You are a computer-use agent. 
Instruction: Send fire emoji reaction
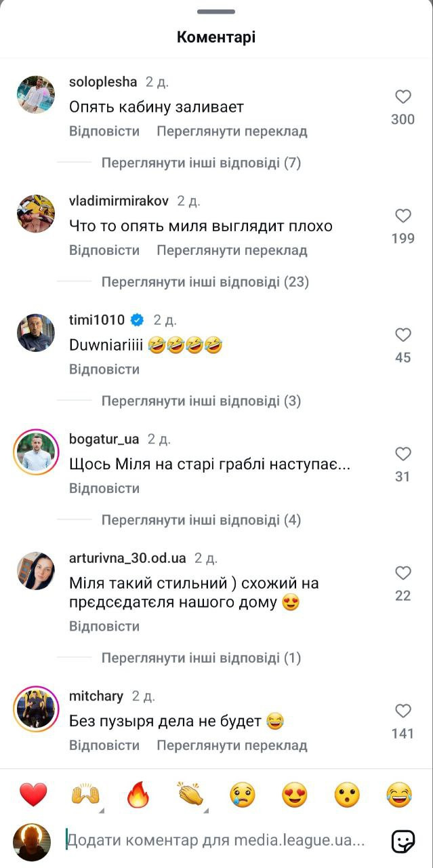pos(138,794)
